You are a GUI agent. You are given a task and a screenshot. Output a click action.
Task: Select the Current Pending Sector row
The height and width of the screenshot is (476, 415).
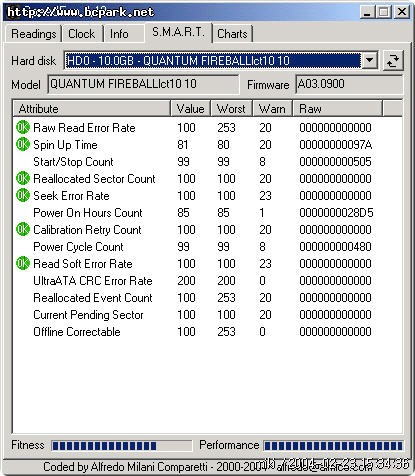(207, 315)
